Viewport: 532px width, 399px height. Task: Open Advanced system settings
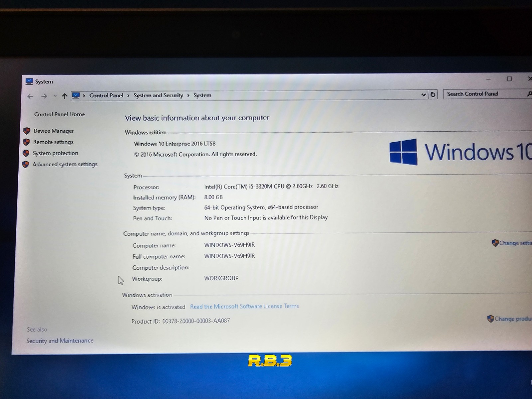tap(65, 164)
